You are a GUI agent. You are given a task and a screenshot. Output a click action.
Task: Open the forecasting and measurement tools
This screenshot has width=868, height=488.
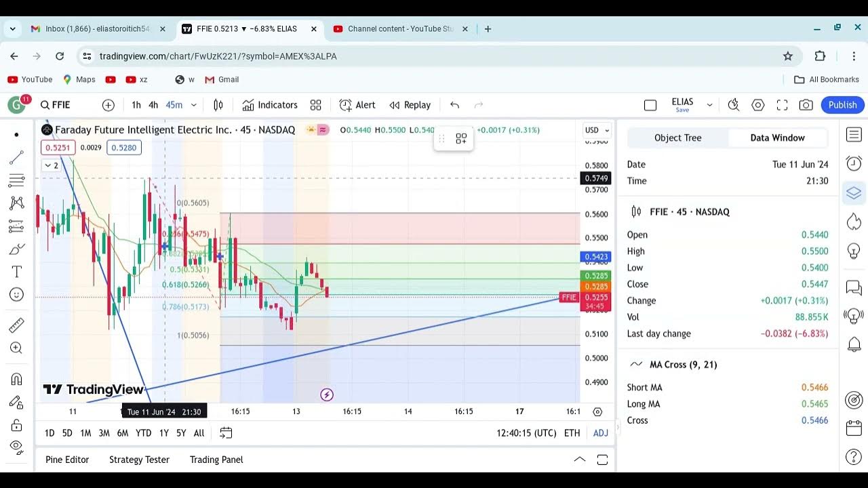coord(16,226)
